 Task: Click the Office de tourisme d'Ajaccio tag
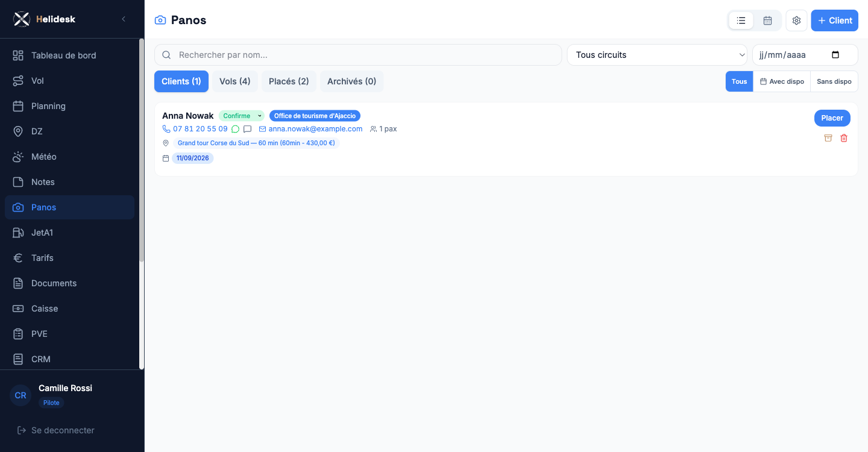pos(315,116)
